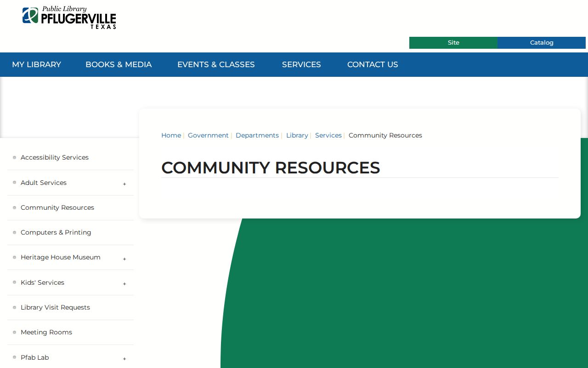The width and height of the screenshot is (588, 368).
Task: Open the My Library menu
Action: 37,65
